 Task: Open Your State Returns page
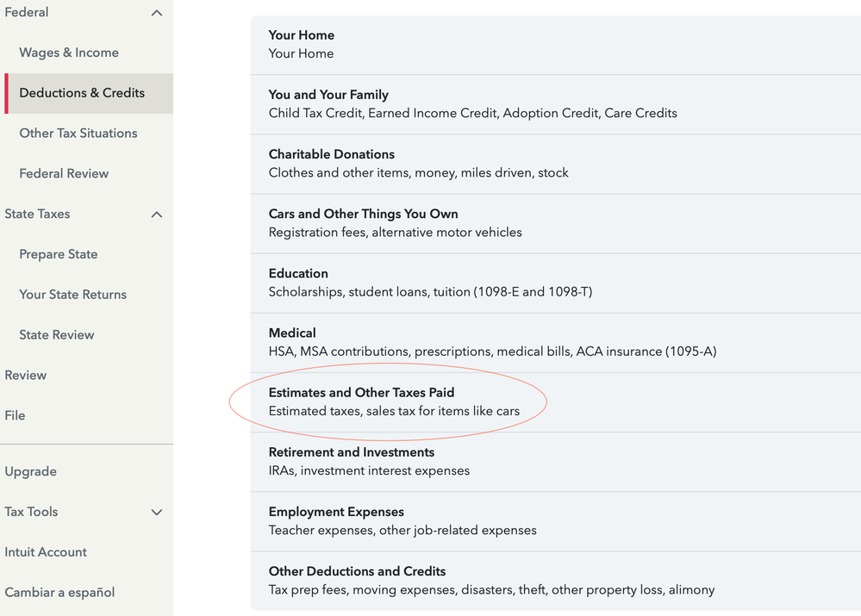[73, 295]
